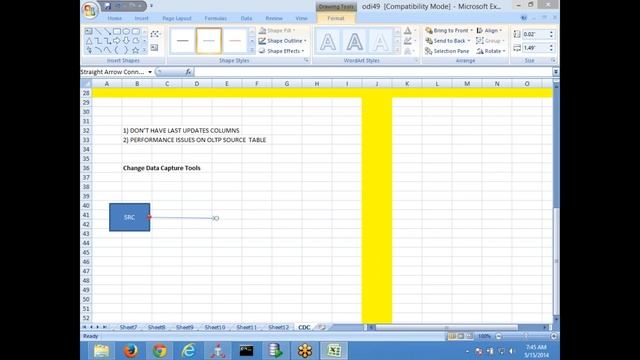The image size is (640, 360).
Task: Open the Selection Pane
Action: pyautogui.click(x=447, y=51)
